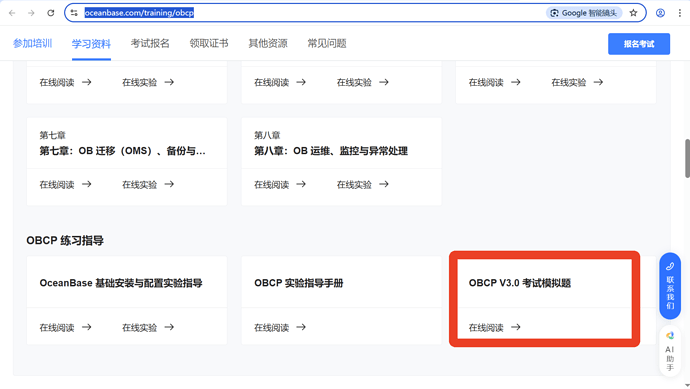
Task: Open 在线阅读 for 第七章 OB 迁移
Action: click(x=65, y=184)
